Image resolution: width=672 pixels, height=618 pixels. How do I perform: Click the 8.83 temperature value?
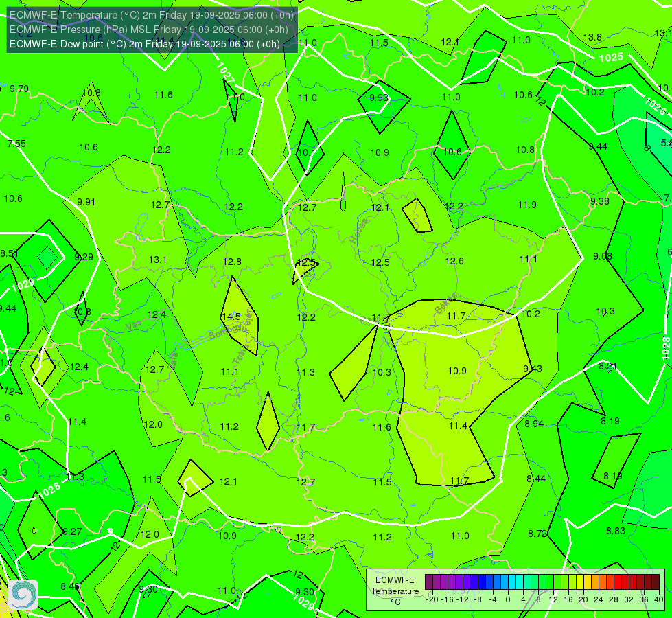tap(616, 531)
